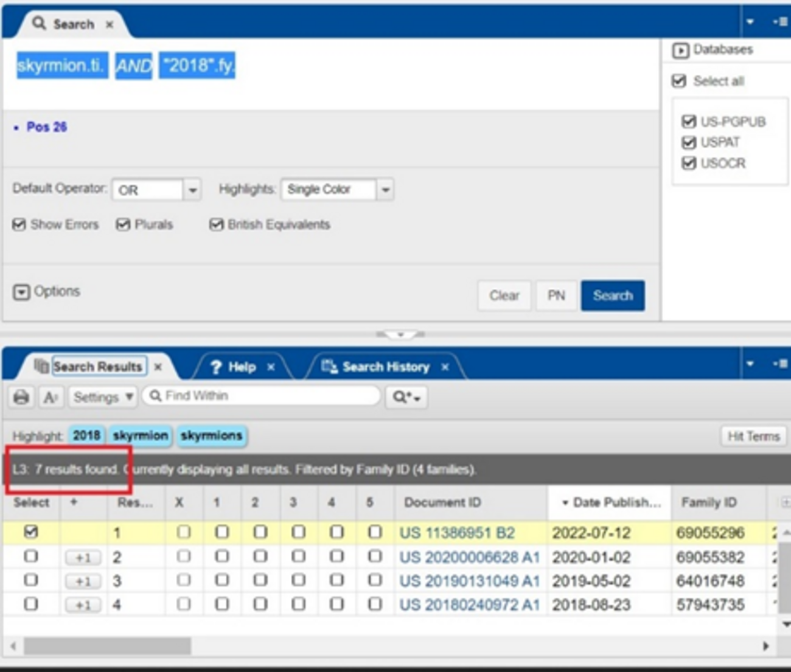The width and height of the screenshot is (791, 672).
Task: Disable the USOCR database checkbox
Action: coord(689,163)
